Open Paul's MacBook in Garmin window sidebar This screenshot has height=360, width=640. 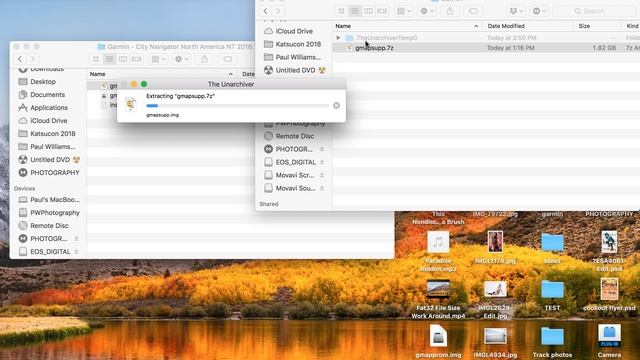click(x=49, y=200)
